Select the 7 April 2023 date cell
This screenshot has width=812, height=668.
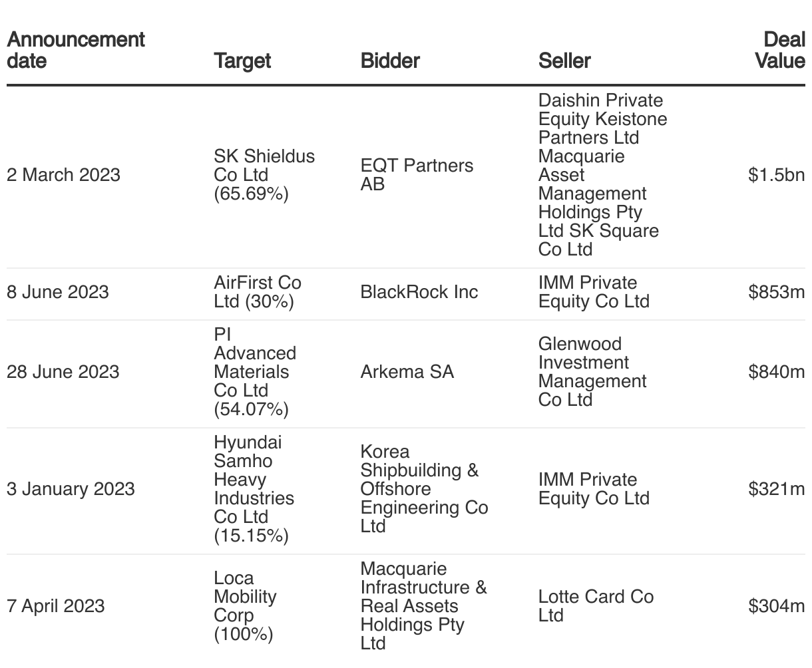click(x=56, y=606)
